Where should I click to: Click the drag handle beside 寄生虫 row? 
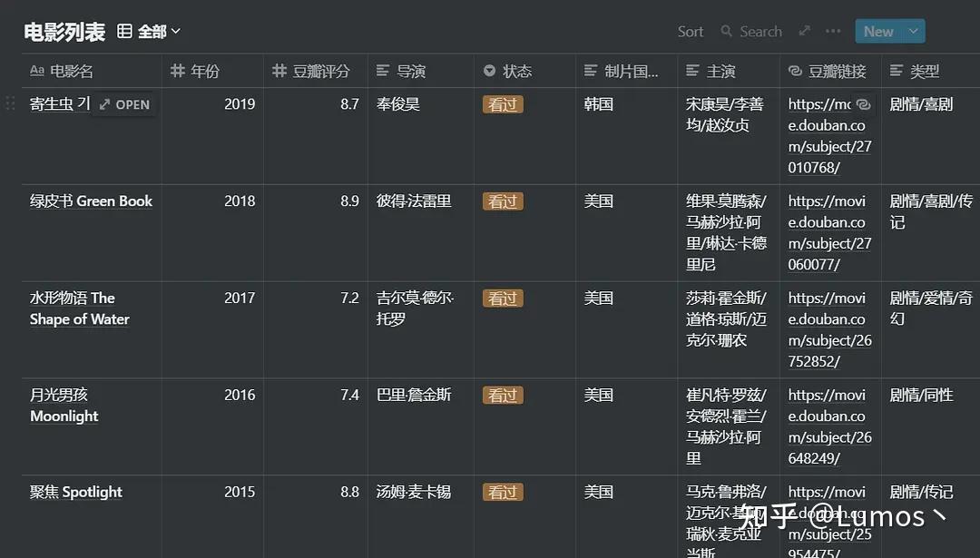coord(9,104)
